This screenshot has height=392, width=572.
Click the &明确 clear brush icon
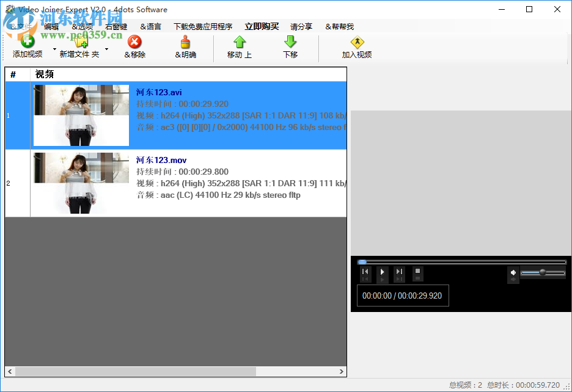point(185,43)
